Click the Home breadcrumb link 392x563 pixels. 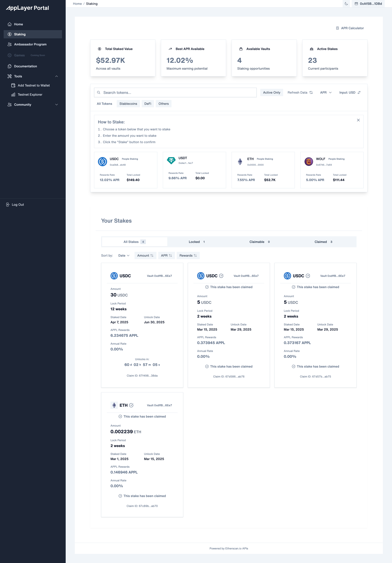click(77, 4)
